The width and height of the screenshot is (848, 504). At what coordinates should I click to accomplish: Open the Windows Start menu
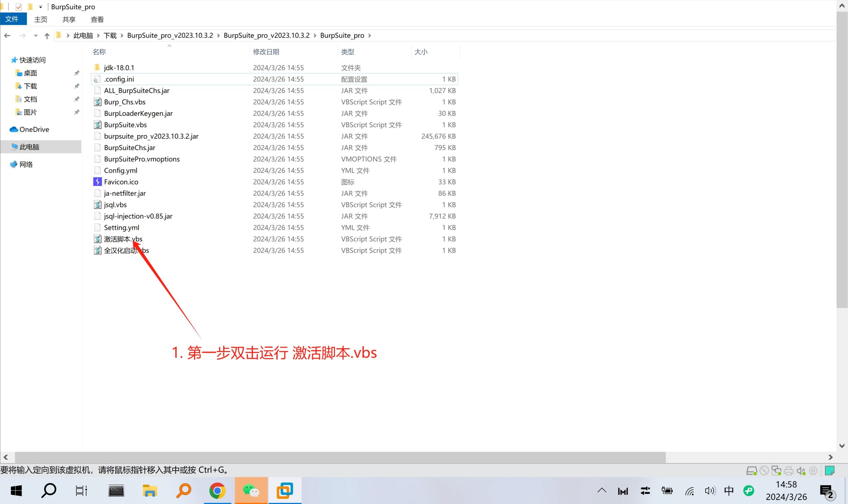click(x=16, y=490)
